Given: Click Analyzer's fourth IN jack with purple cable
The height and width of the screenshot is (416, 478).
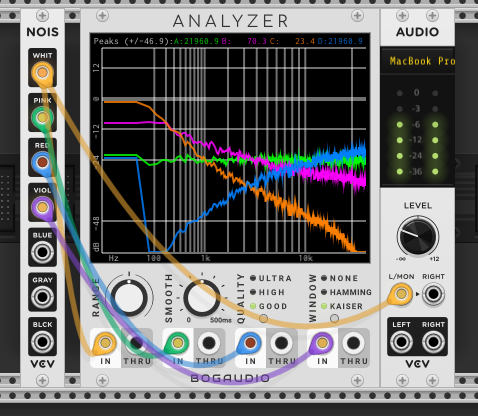Looking at the screenshot, I should coord(322,343).
